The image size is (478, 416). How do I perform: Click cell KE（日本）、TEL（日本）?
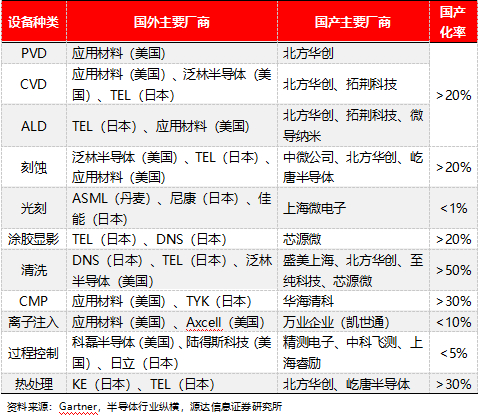pos(172,384)
